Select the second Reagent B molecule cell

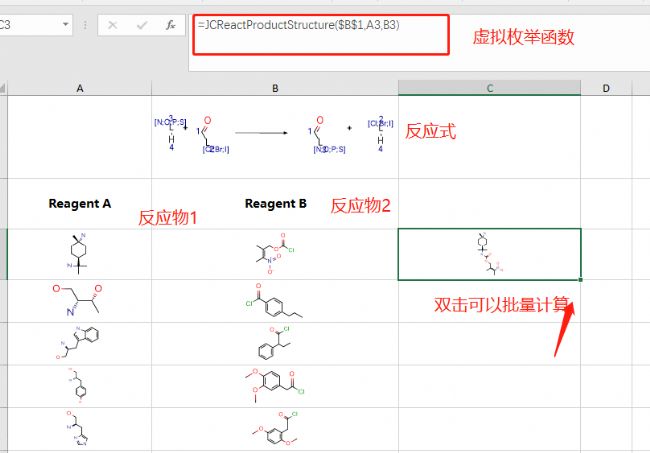point(275,301)
